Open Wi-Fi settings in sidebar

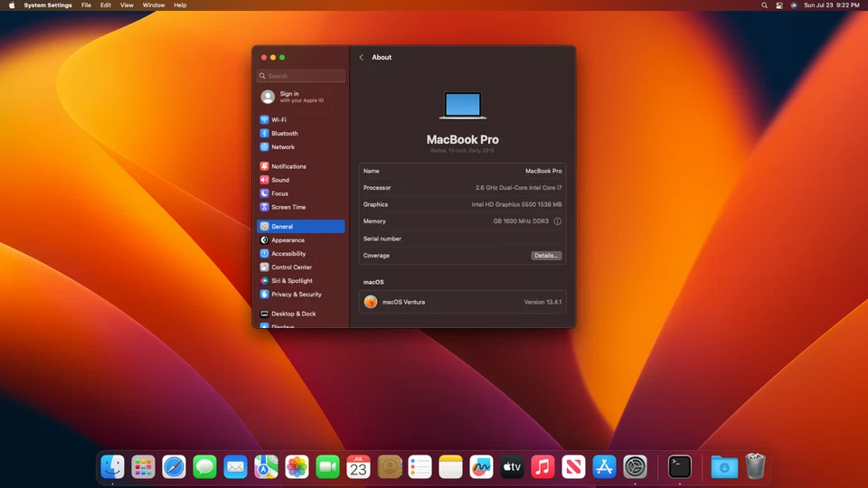tap(300, 119)
